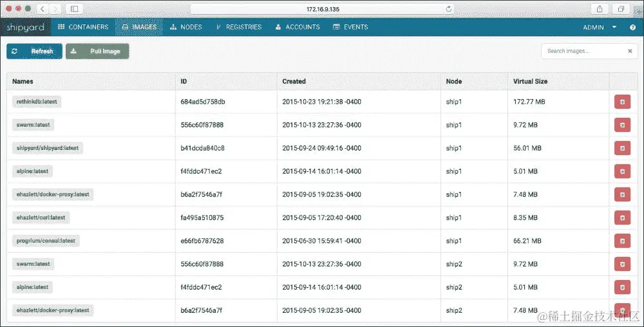The width and height of the screenshot is (644, 327).
Task: View the Events tab
Action: 350,27
